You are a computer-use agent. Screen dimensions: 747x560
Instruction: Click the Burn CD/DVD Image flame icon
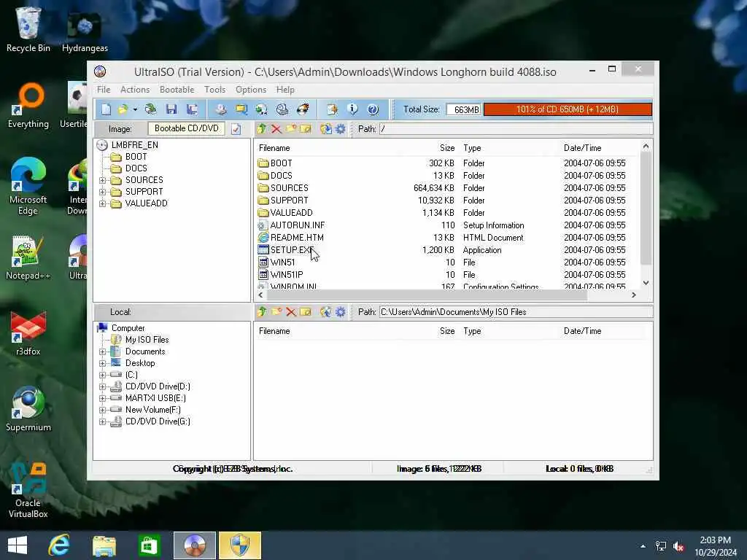tap(303, 109)
